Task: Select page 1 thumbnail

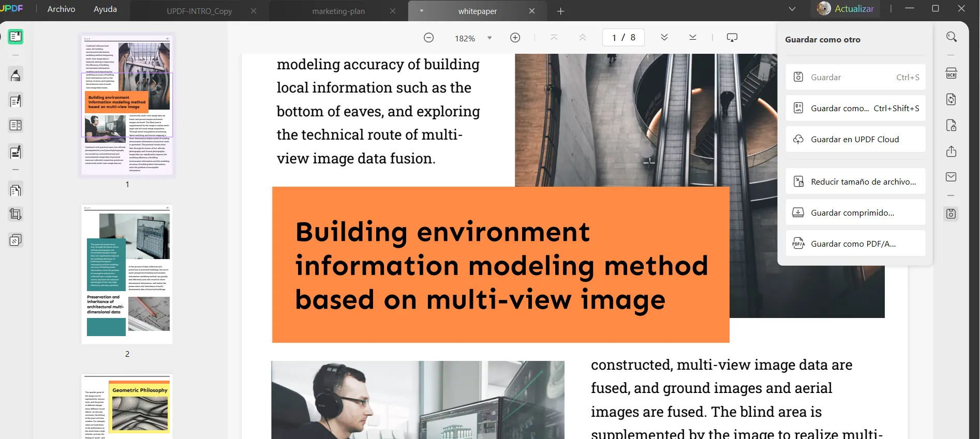Action: click(127, 105)
